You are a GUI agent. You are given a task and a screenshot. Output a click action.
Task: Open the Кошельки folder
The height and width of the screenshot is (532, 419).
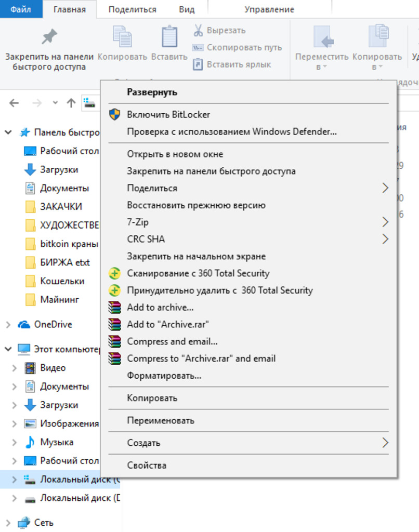pos(55,281)
